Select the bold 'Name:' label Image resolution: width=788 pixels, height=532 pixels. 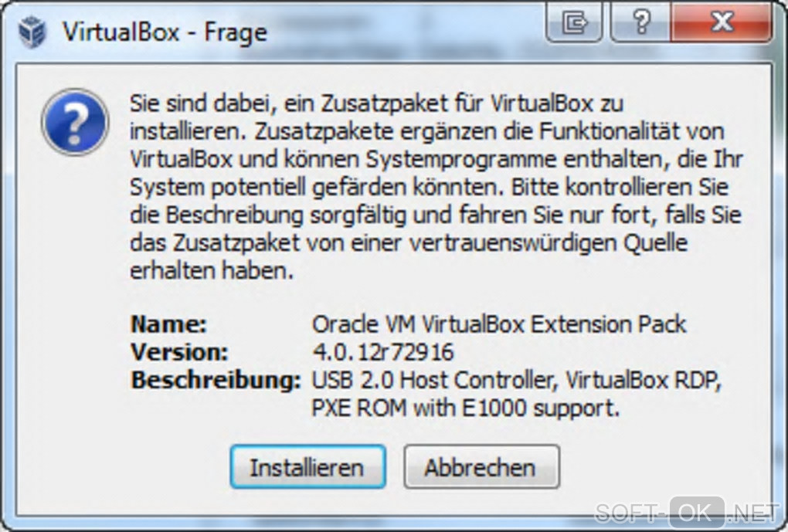[x=168, y=324]
